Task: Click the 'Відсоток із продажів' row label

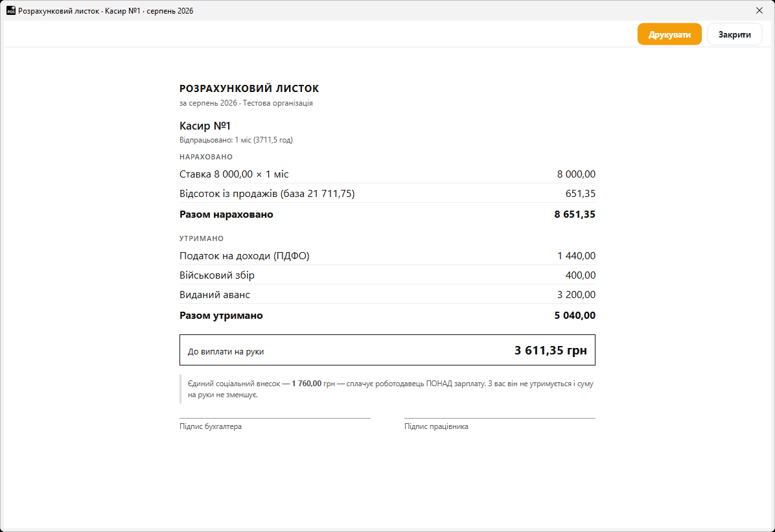Action: (x=267, y=193)
